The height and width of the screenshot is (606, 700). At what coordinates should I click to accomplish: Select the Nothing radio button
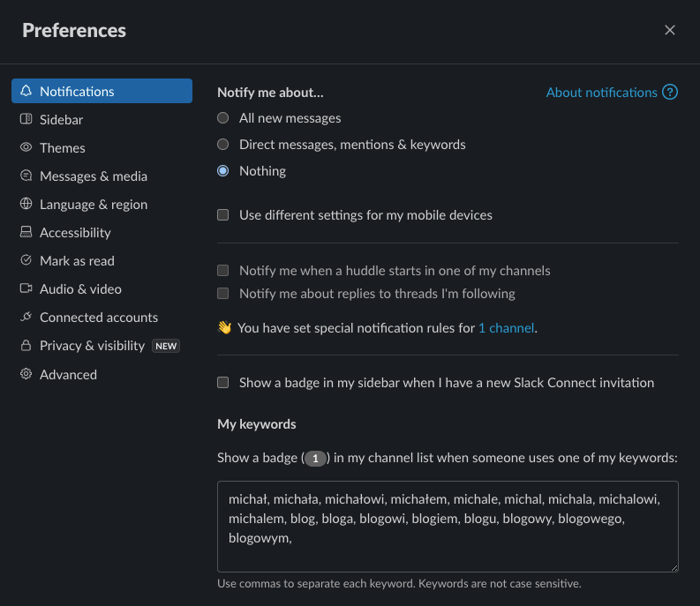coord(223,171)
